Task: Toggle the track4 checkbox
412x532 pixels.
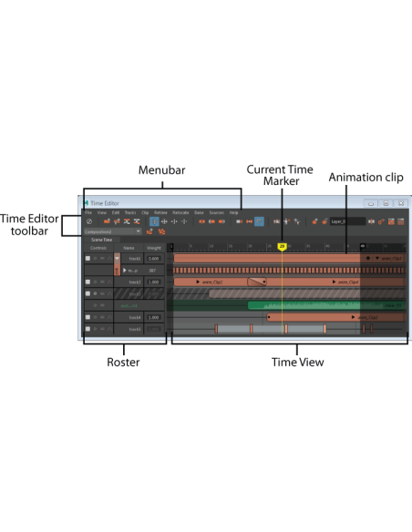Action: coord(88,317)
